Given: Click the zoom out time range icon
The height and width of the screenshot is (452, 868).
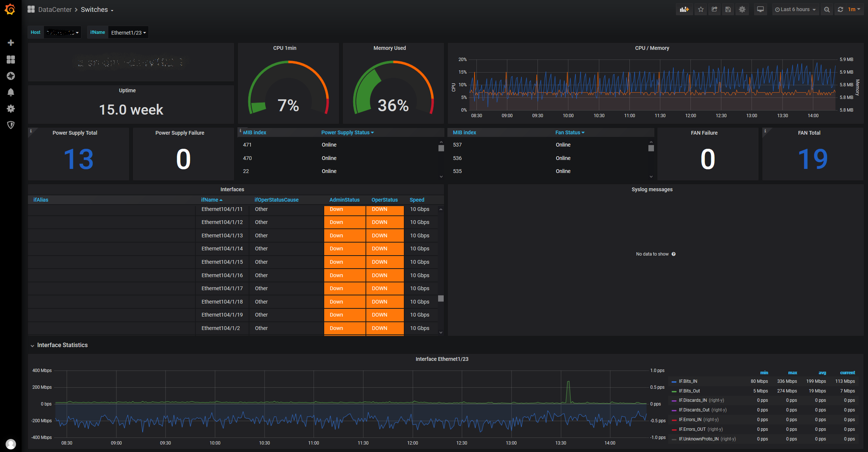Looking at the screenshot, I should pyautogui.click(x=827, y=10).
